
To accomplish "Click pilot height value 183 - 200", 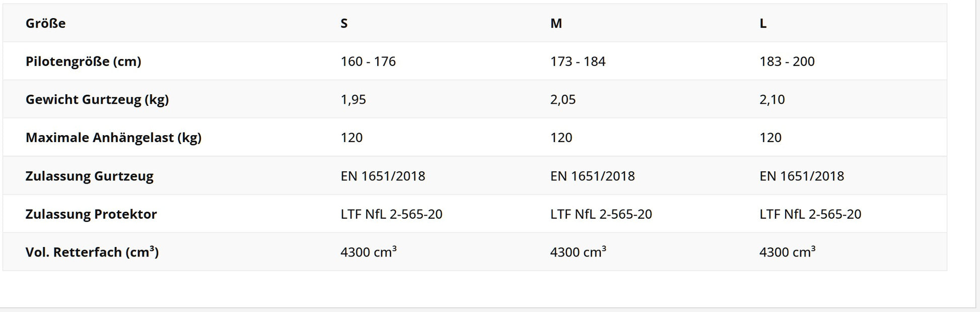I will pos(787,61).
